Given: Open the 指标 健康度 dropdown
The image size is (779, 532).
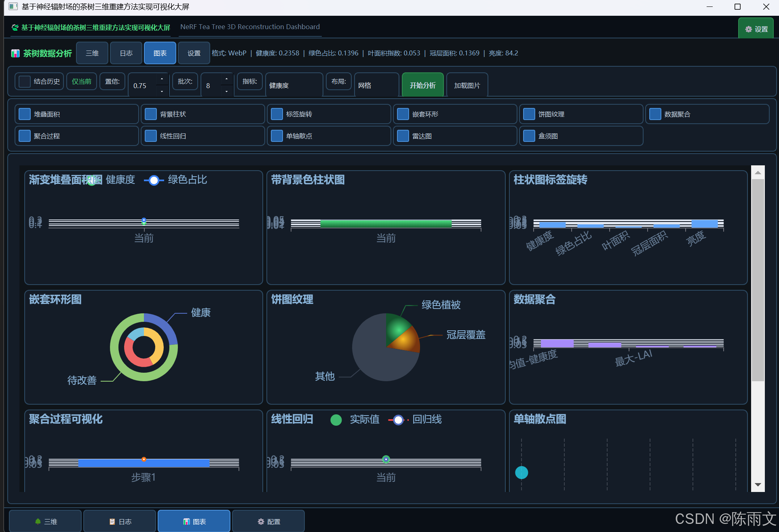Looking at the screenshot, I should 294,85.
